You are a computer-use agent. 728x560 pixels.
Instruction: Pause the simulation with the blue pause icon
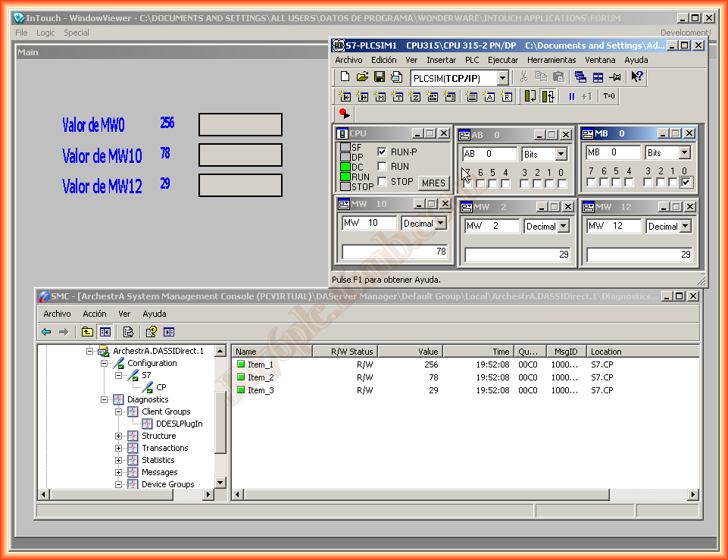(x=572, y=96)
